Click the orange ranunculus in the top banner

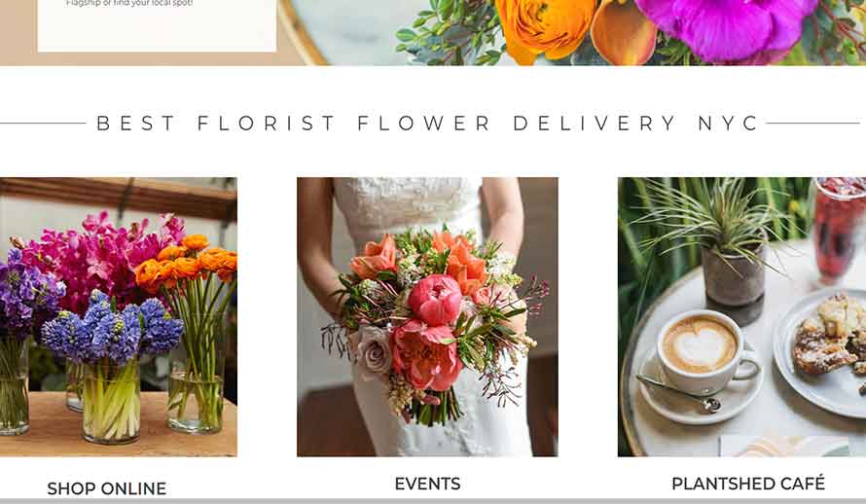coord(544,26)
